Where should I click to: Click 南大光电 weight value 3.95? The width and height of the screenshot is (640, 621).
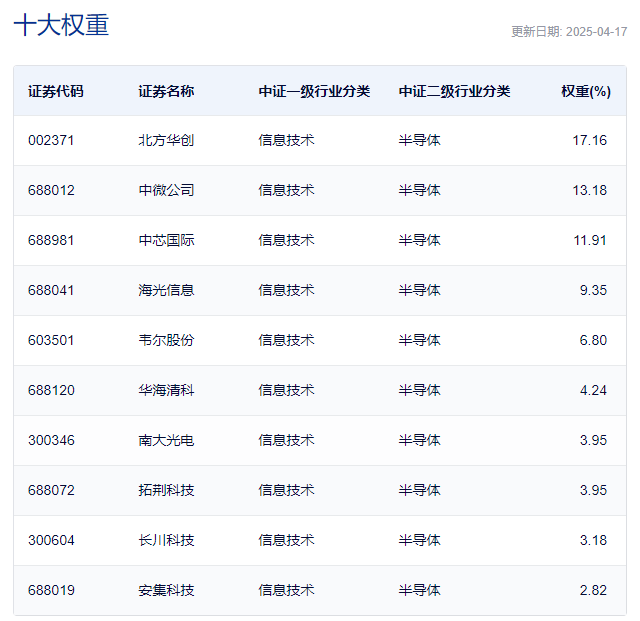point(593,441)
